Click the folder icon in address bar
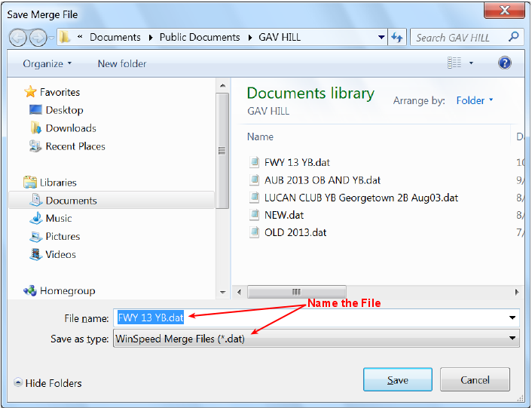 click(x=65, y=37)
